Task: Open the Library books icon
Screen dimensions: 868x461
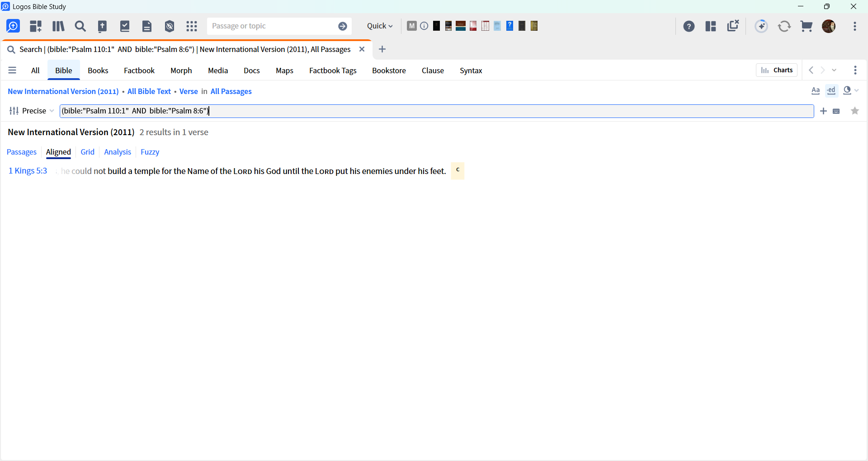Action: (x=58, y=26)
